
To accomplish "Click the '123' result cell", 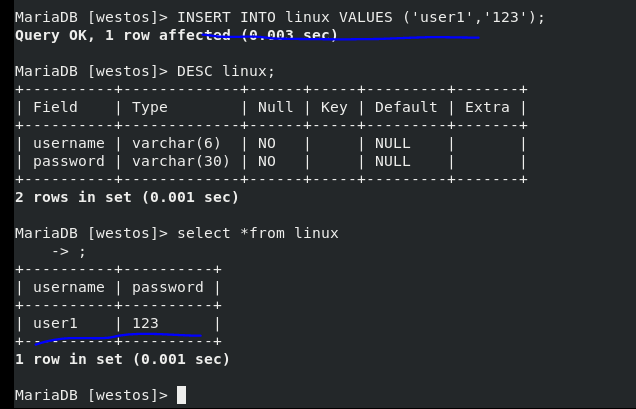I will 145,323.
